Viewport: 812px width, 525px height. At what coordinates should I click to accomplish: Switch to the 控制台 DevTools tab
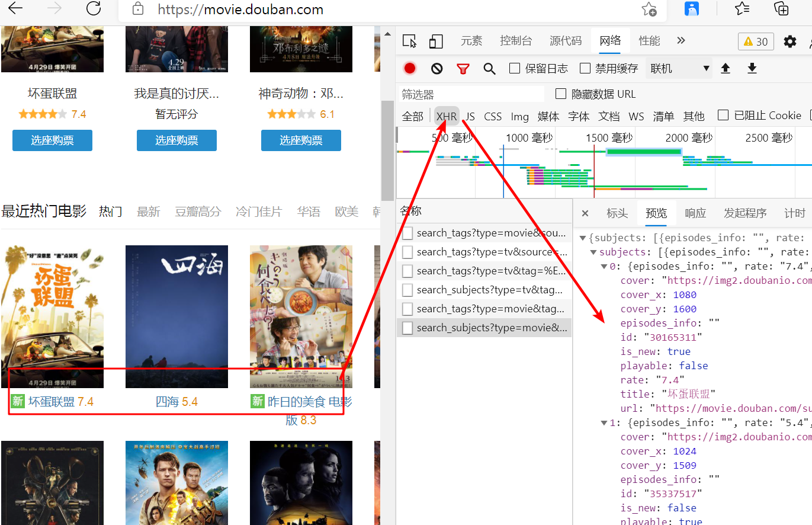[x=516, y=41]
